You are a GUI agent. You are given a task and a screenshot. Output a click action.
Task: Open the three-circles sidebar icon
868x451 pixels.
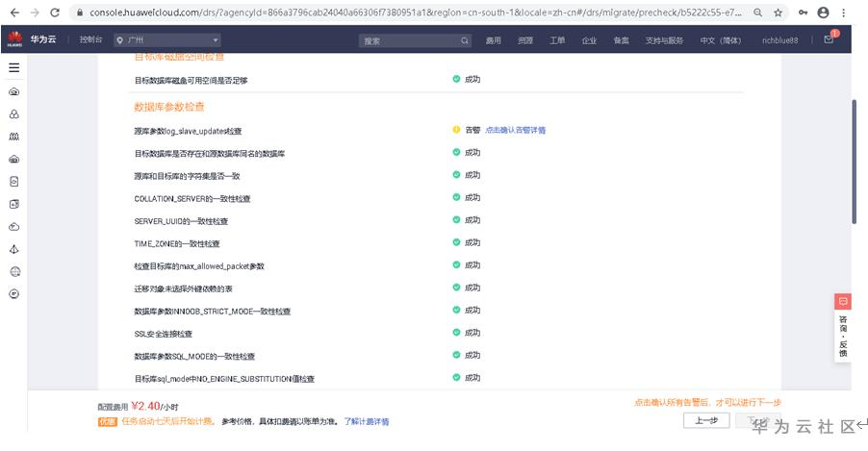(x=14, y=114)
